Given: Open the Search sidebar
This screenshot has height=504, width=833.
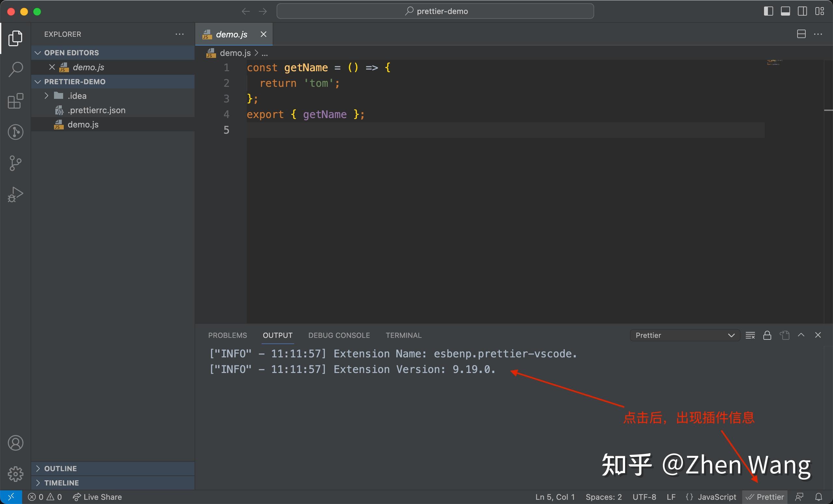Looking at the screenshot, I should tap(15, 69).
